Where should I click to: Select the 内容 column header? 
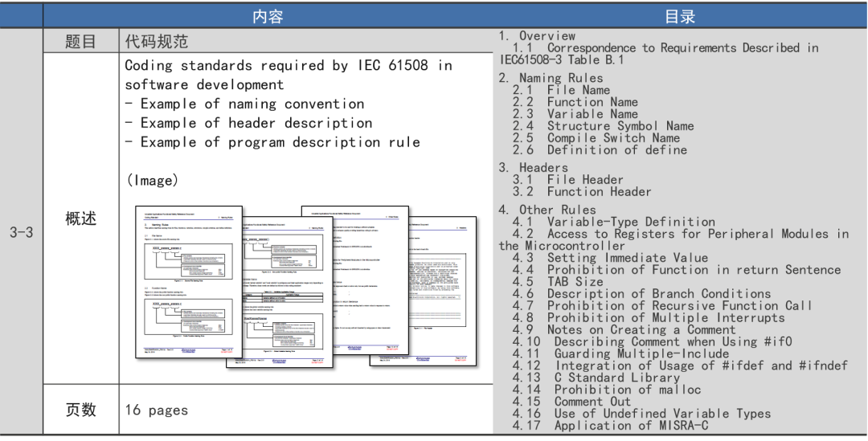[x=268, y=16]
